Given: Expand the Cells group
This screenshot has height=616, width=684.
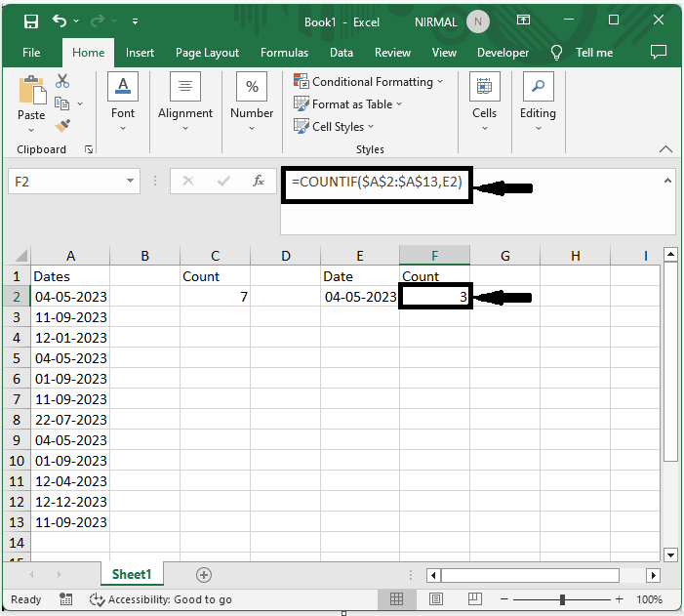Looking at the screenshot, I should [485, 102].
